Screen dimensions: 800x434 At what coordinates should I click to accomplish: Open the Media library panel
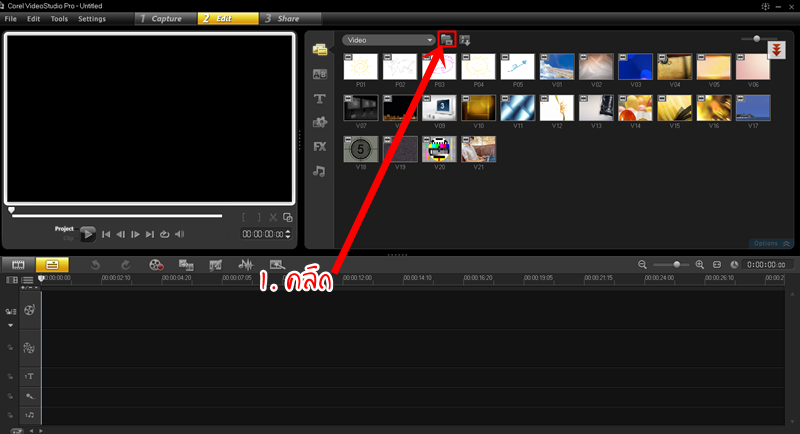320,49
